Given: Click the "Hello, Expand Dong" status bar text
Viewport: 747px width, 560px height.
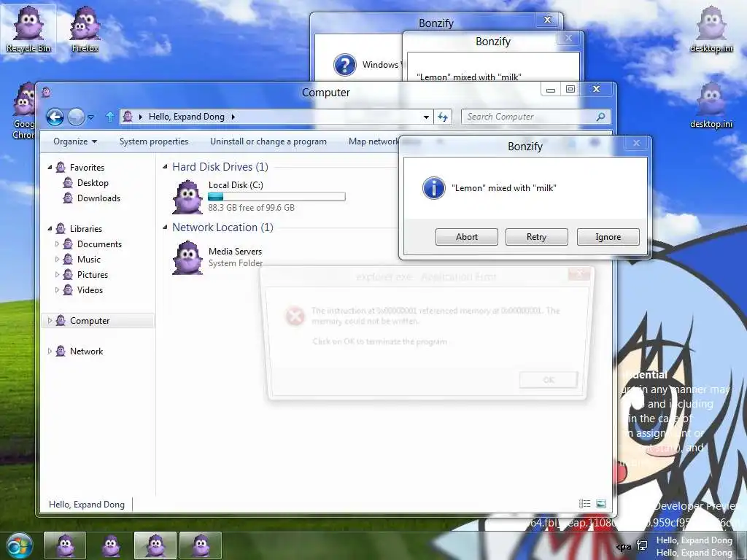Looking at the screenshot, I should (87, 505).
